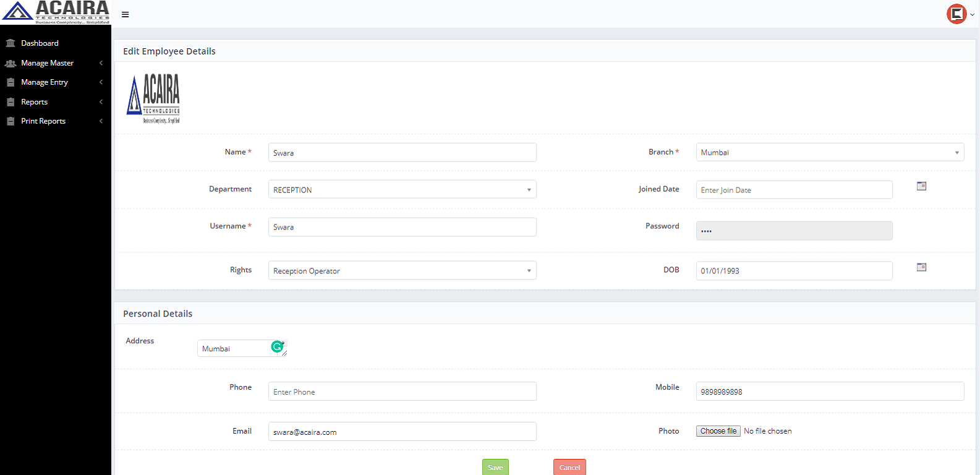Open Dashboard from the sidebar

coord(40,43)
